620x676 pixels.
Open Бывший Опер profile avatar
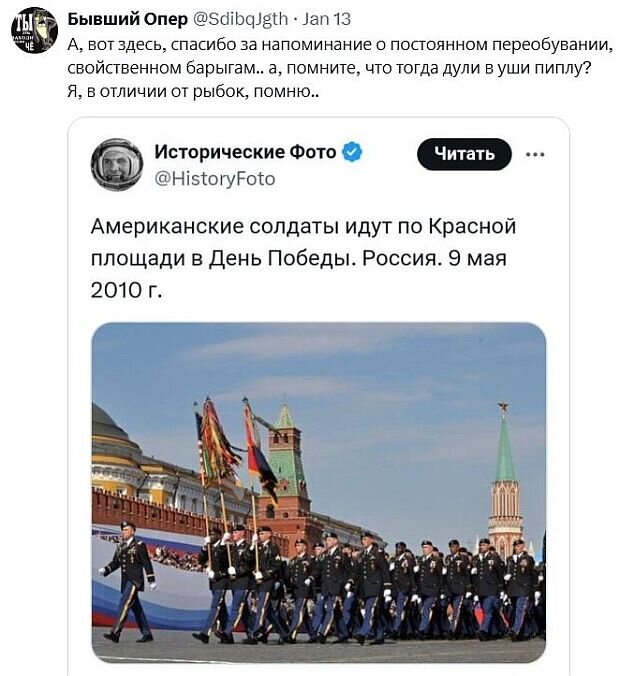click(x=34, y=30)
